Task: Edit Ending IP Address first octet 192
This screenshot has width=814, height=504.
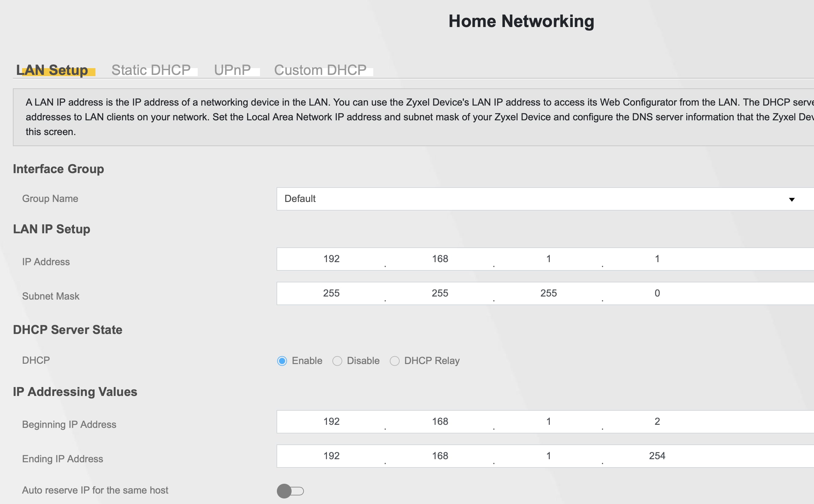Action: (x=331, y=456)
